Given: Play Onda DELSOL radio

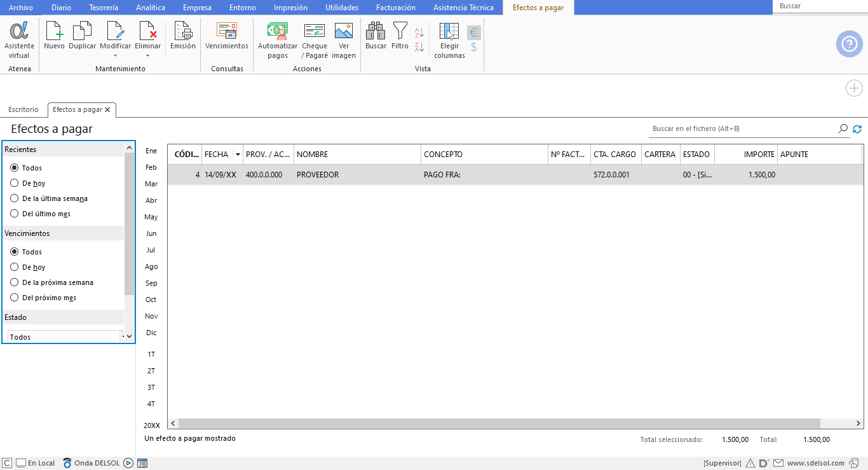Looking at the screenshot, I should (128, 463).
